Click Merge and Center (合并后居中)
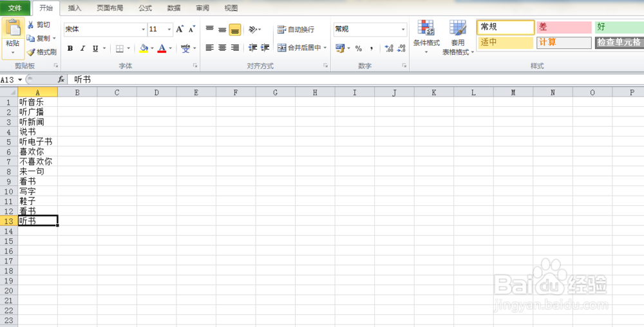This screenshot has width=644, height=327. click(x=299, y=48)
